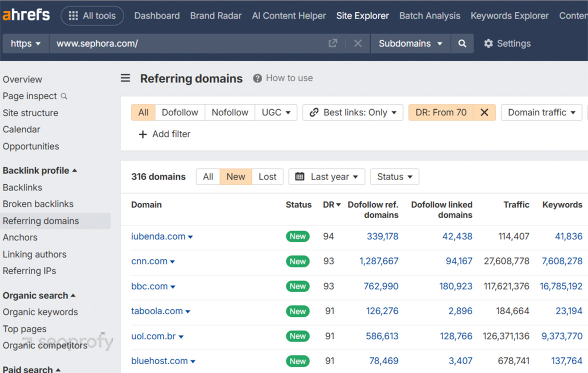Open Keywords Explorer
Viewport: 588px width, 373px height.
coord(509,15)
